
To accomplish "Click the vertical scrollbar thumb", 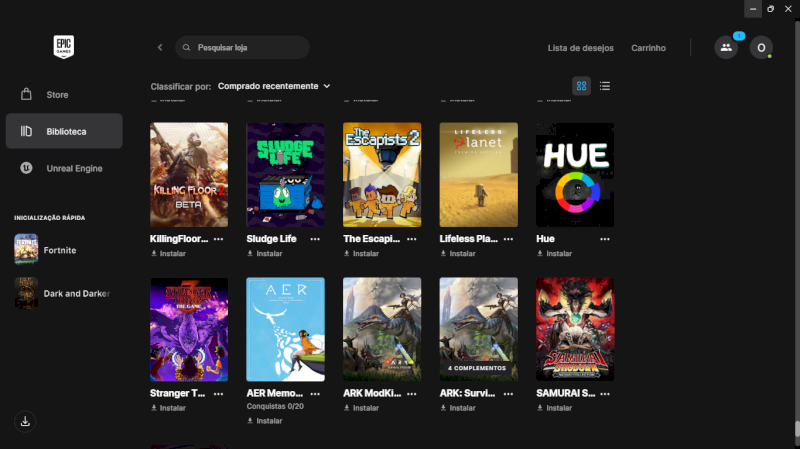I will coord(796,428).
